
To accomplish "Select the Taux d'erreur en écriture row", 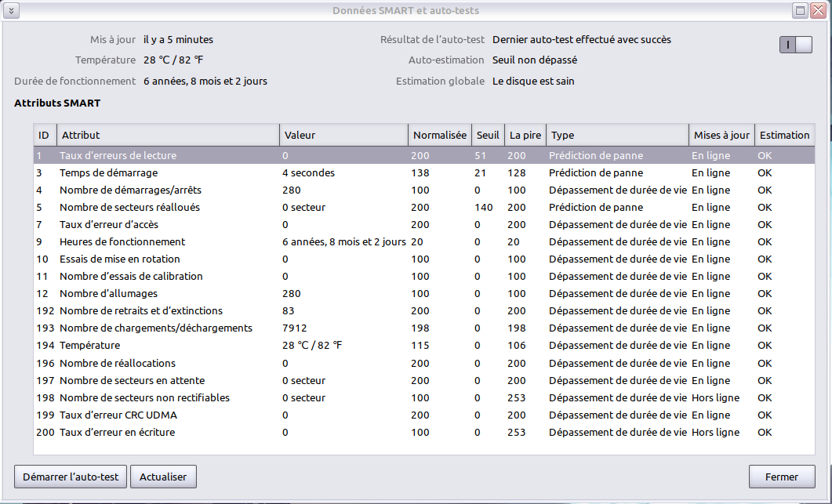I will 424,433.
